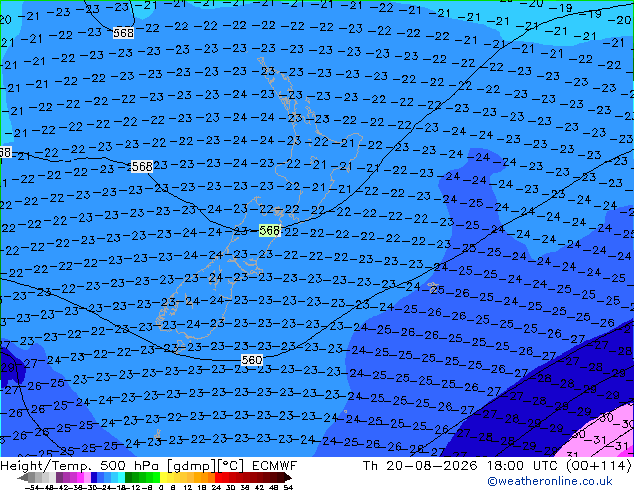
Task: Click the small Chatham Islands outline east of the South Island
Action: coord(433,286)
